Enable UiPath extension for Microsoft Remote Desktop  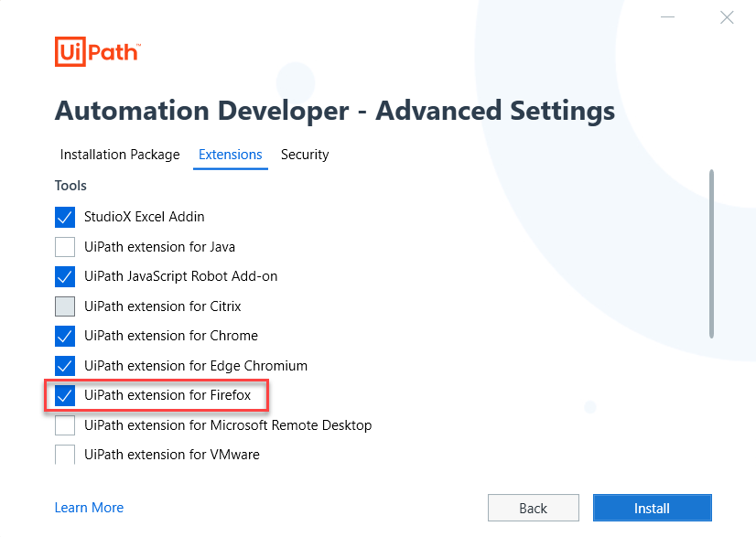[64, 424]
